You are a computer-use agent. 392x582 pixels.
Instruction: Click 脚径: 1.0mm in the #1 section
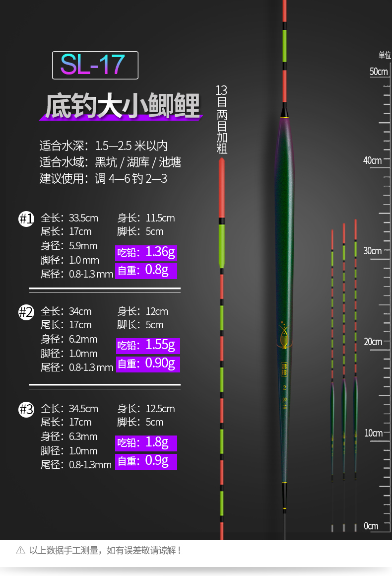(70, 260)
